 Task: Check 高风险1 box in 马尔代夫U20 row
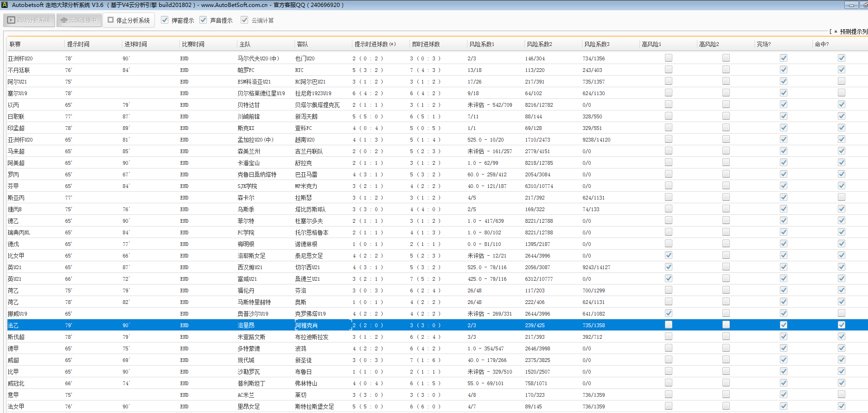[x=669, y=58]
